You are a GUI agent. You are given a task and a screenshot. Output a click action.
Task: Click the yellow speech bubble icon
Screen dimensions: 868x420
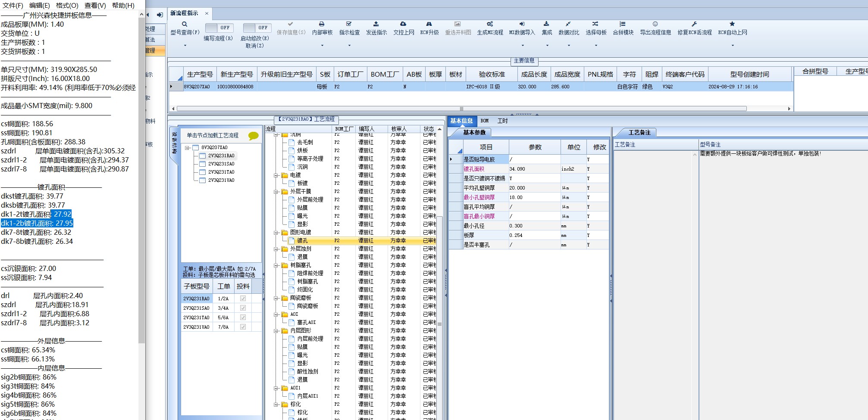(254, 136)
